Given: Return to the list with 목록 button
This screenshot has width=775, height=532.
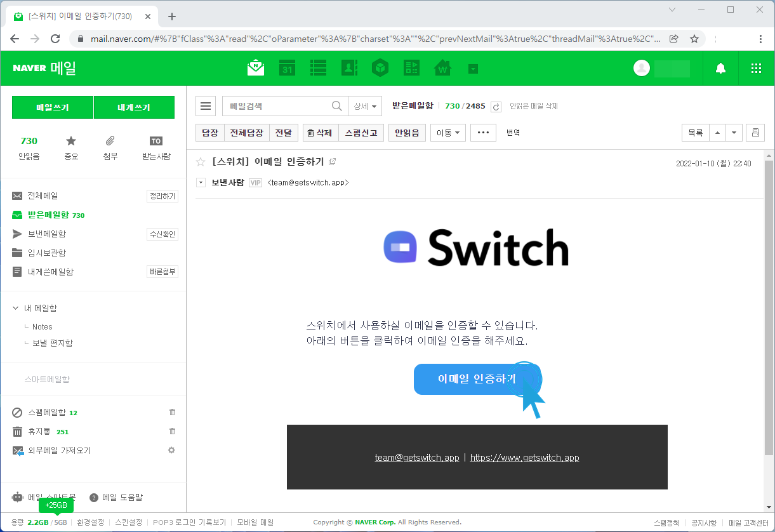Looking at the screenshot, I should point(696,133).
